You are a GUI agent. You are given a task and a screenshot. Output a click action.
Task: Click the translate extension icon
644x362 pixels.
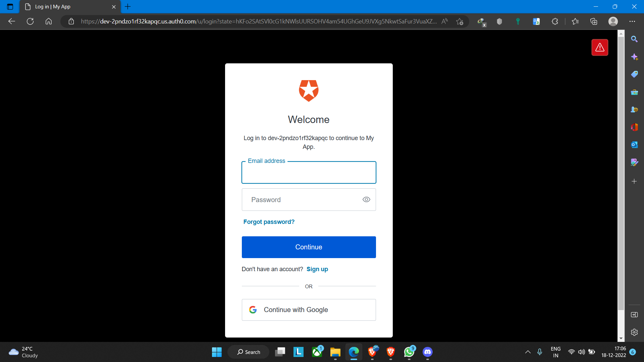(x=536, y=21)
